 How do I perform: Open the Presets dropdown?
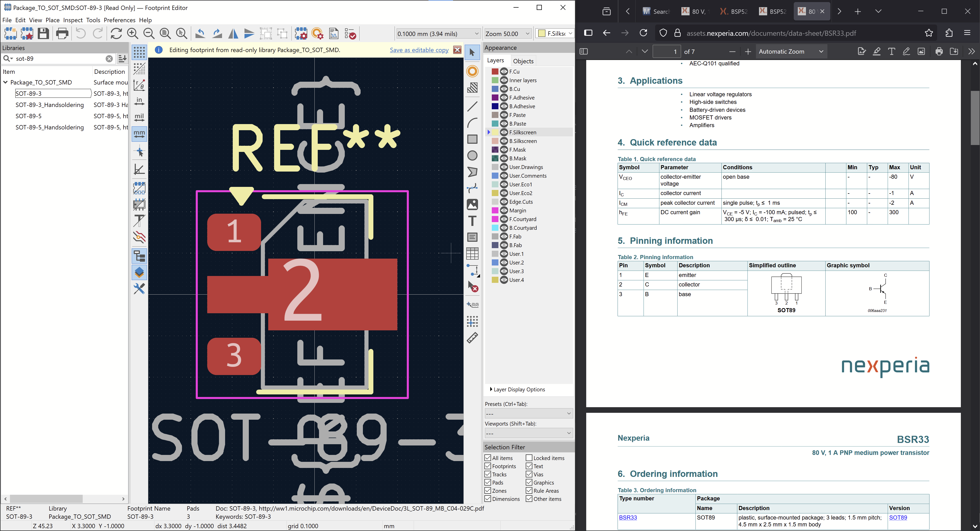[529, 413]
